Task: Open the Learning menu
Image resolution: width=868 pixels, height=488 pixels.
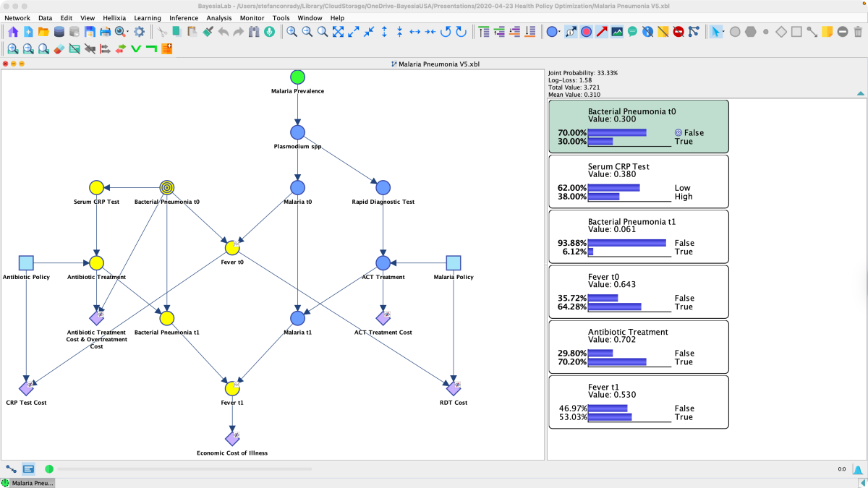Action: (x=148, y=17)
